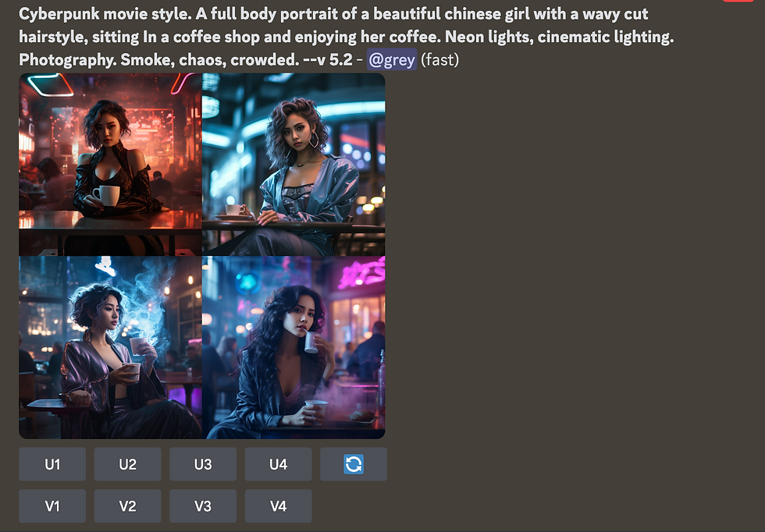Click the (fast) label after the mention

tap(440, 59)
